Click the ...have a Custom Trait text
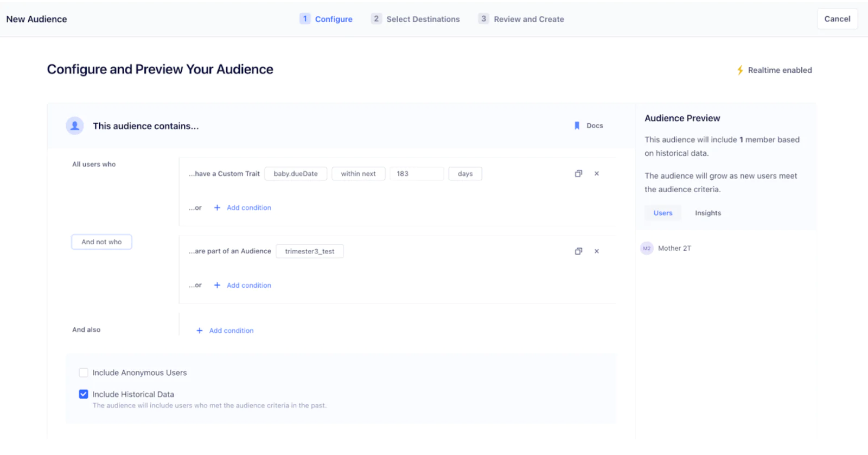Screen dimensions: 868x455 [224, 174]
